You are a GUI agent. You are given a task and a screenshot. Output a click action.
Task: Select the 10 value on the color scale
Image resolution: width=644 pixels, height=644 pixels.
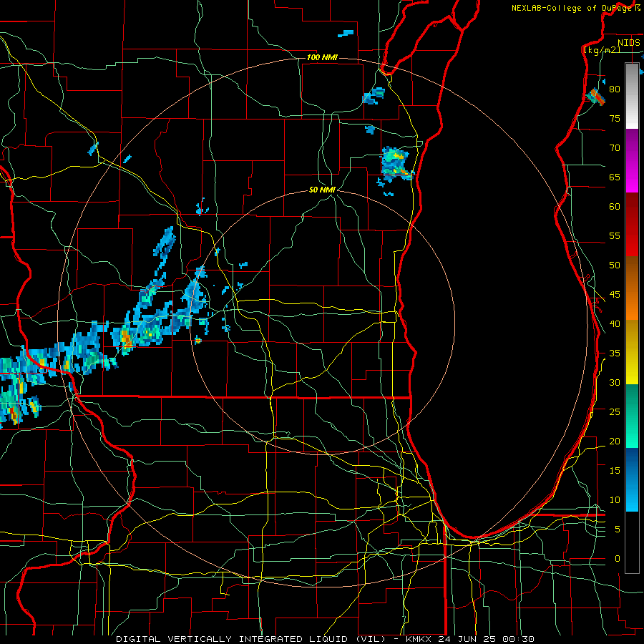615,500
